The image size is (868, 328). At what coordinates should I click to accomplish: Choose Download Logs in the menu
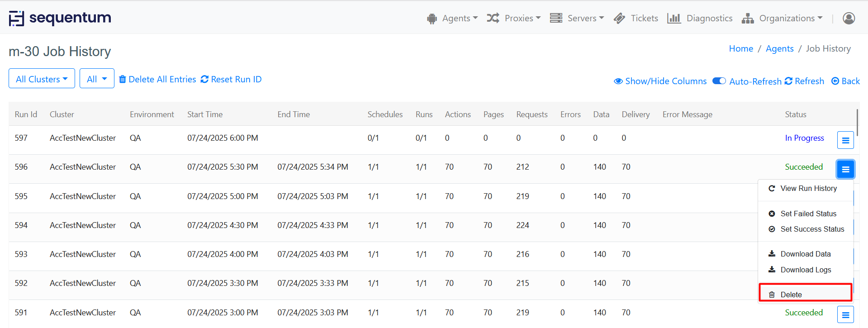(805, 270)
